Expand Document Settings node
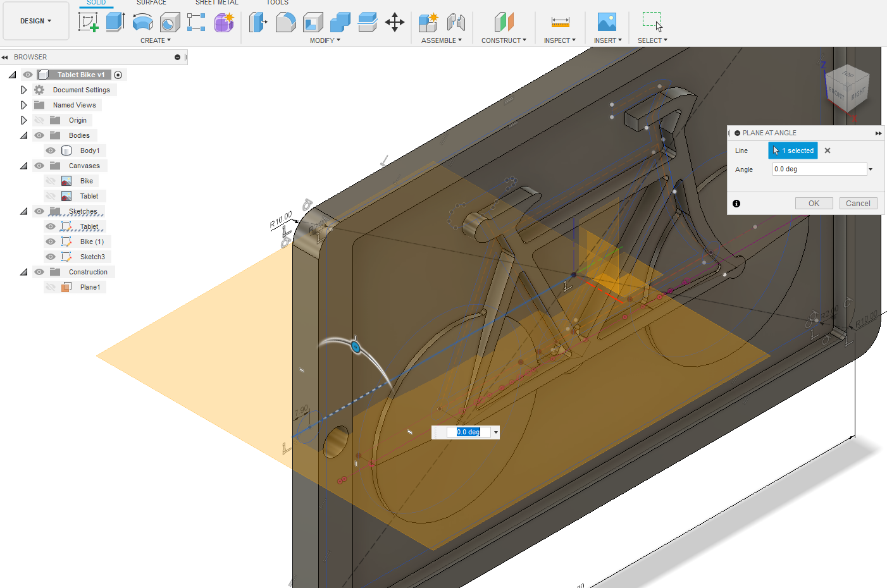This screenshot has height=588, width=887. tap(23, 90)
